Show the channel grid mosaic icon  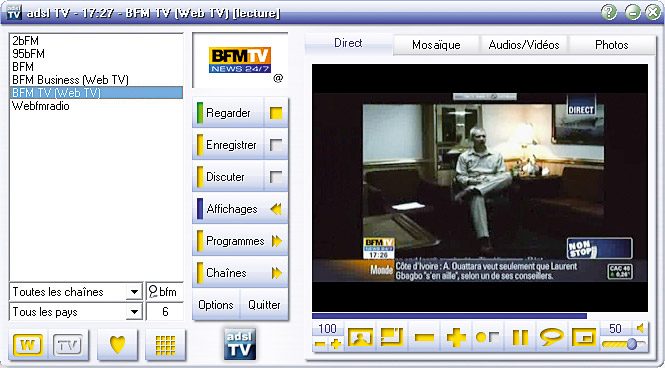coord(165,345)
